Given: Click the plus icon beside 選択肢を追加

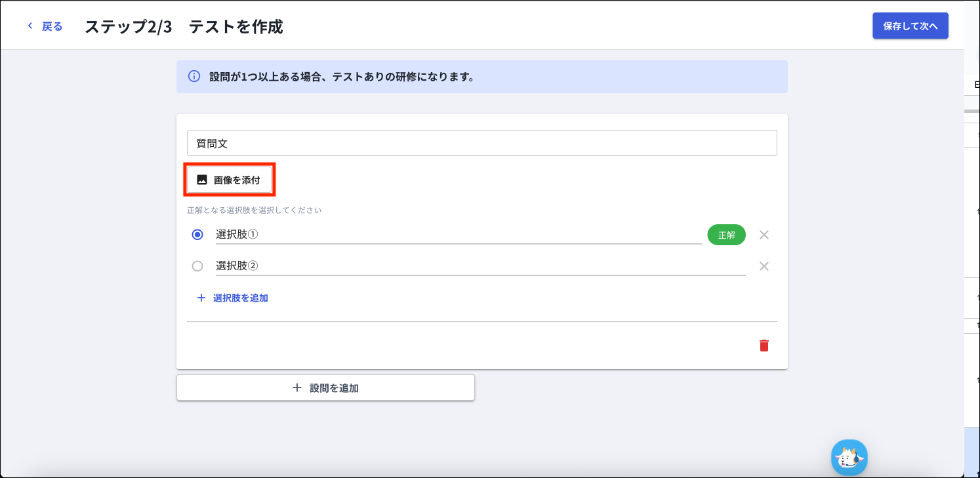Looking at the screenshot, I should point(201,298).
